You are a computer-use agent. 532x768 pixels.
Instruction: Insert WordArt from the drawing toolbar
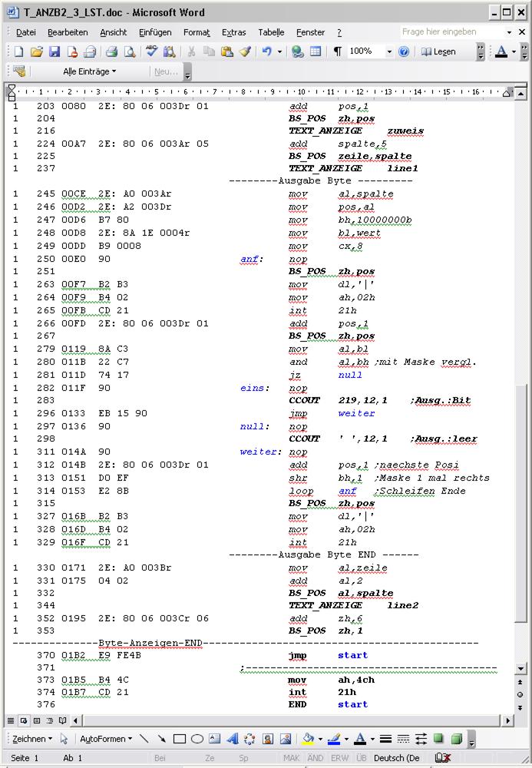pyautogui.click(x=233, y=739)
